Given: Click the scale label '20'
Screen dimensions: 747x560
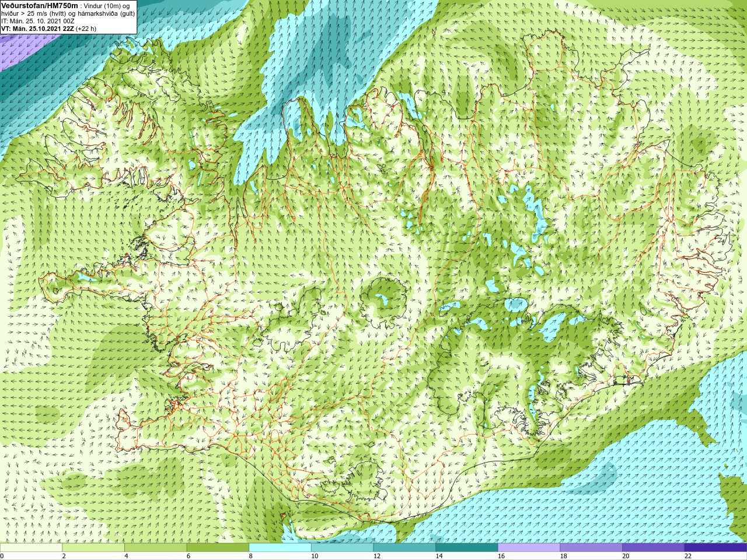Looking at the screenshot, I should point(626,556).
